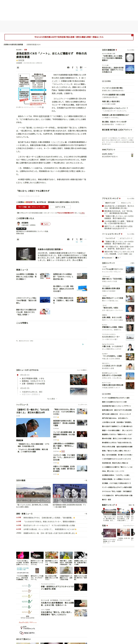Image resolution: width=138 pixels, height=644 pixels.
Task: Share article on X icon under headline
Action: 77,68
